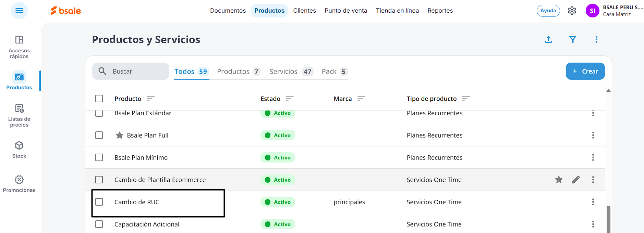Click Activo status of Bsale Plan Full
This screenshot has height=233, width=644.
pyautogui.click(x=278, y=135)
